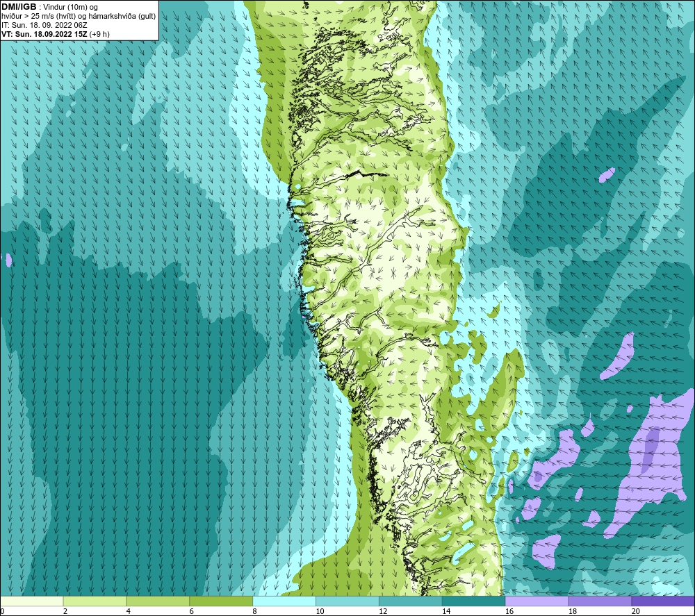Click the 'IT: Sun. 18. 09. 2022 06Z' line
This screenshot has height=616, width=695.
pos(44,25)
